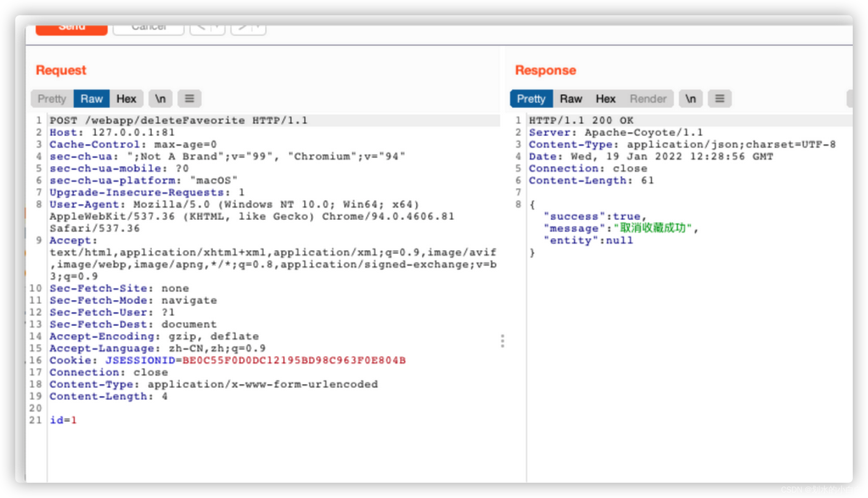Click the Accept-Language header line
Screen dimensions: 868x498
click(158, 348)
